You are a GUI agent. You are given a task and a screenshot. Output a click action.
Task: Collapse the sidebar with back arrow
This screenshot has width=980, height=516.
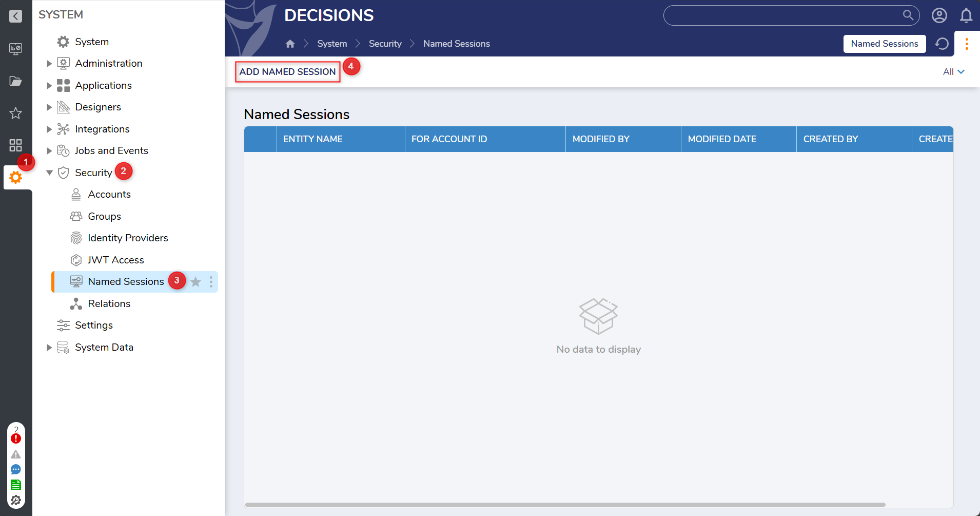[15, 16]
